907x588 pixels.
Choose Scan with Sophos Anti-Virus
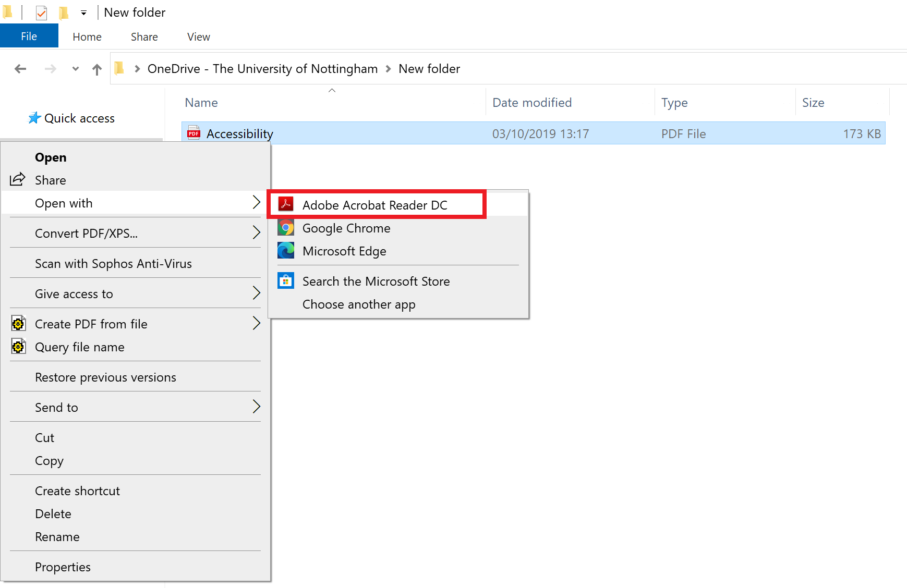136,264
